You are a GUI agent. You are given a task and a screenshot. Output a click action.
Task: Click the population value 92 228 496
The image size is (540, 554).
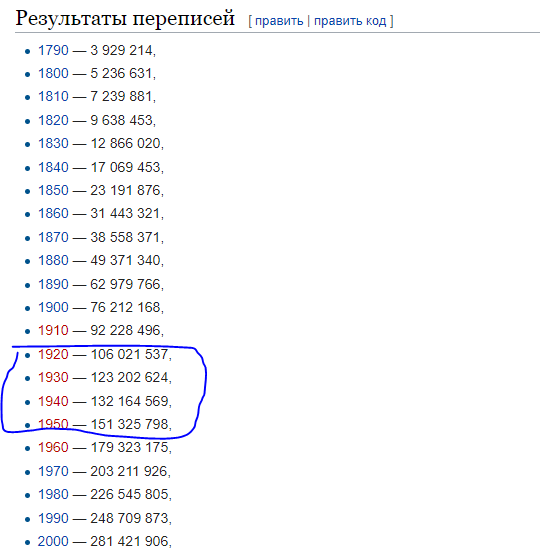125,330
